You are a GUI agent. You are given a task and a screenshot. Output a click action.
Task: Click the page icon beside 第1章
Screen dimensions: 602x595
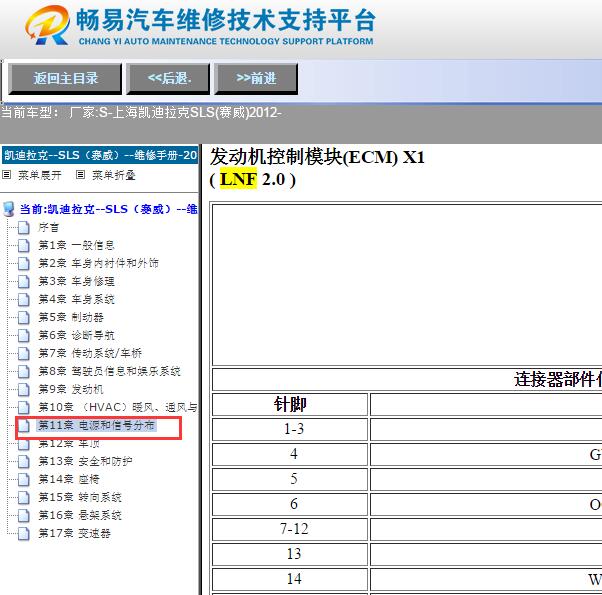tap(24, 245)
